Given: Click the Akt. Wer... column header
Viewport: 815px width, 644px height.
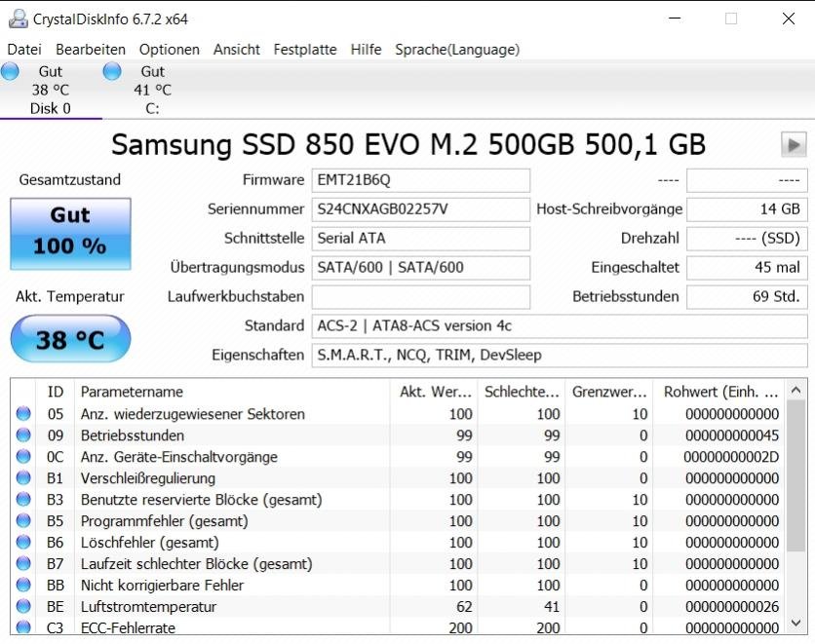Looking at the screenshot, I should [435, 392].
